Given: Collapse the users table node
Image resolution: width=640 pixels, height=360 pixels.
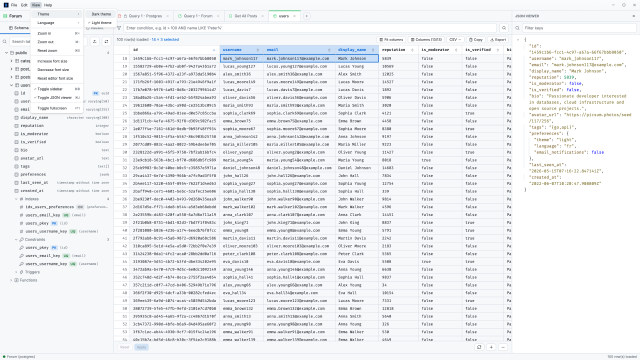Looking at the screenshot, I should tap(11, 85).
